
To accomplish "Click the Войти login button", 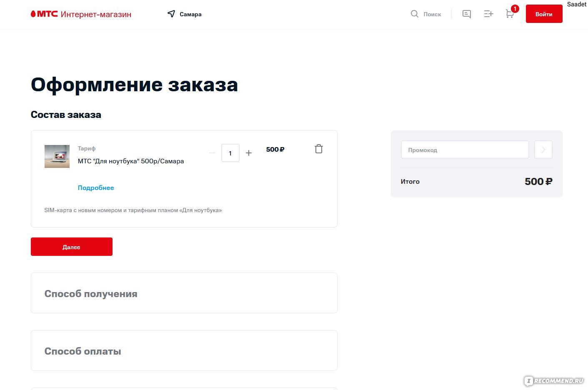I will pyautogui.click(x=544, y=14).
